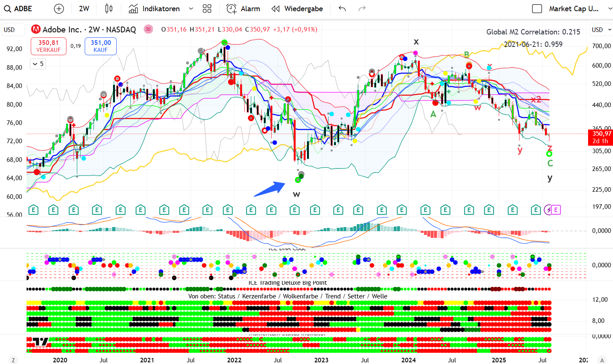Open the candlestick chart type selector
The height and width of the screenshot is (364, 613).
click(x=109, y=9)
